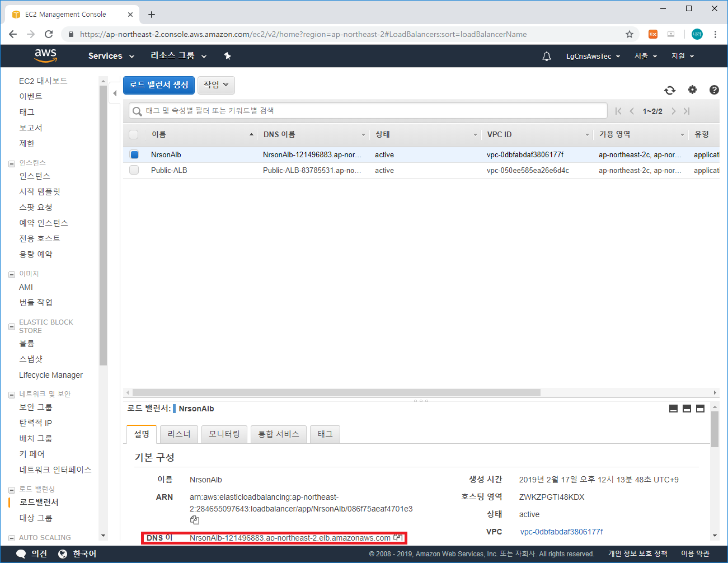
Task: Collapse the 로드 밸런싱 sidebar section
Action: 12,490
